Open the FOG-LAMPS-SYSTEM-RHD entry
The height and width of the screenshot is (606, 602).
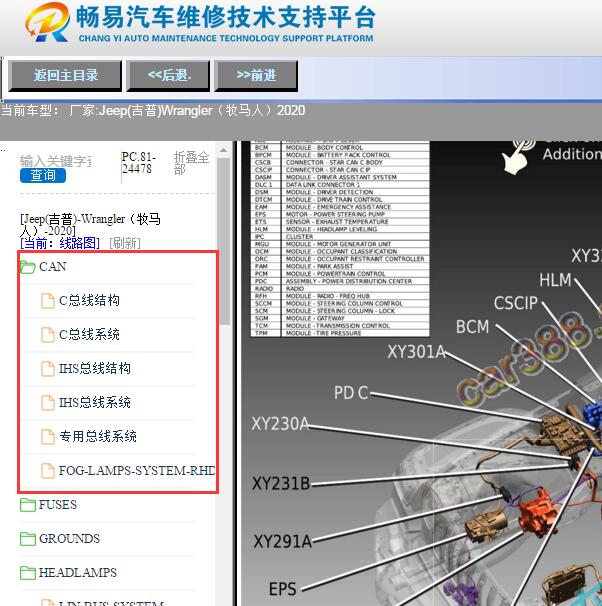(137, 471)
